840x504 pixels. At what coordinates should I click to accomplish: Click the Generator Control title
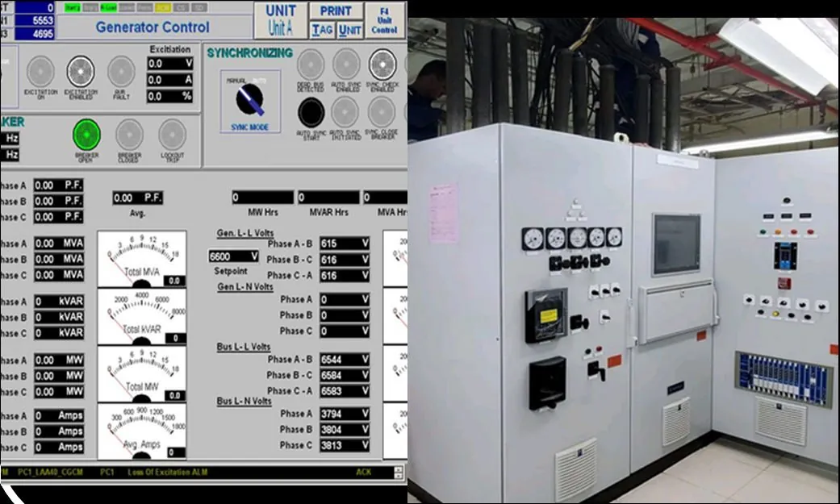[153, 27]
